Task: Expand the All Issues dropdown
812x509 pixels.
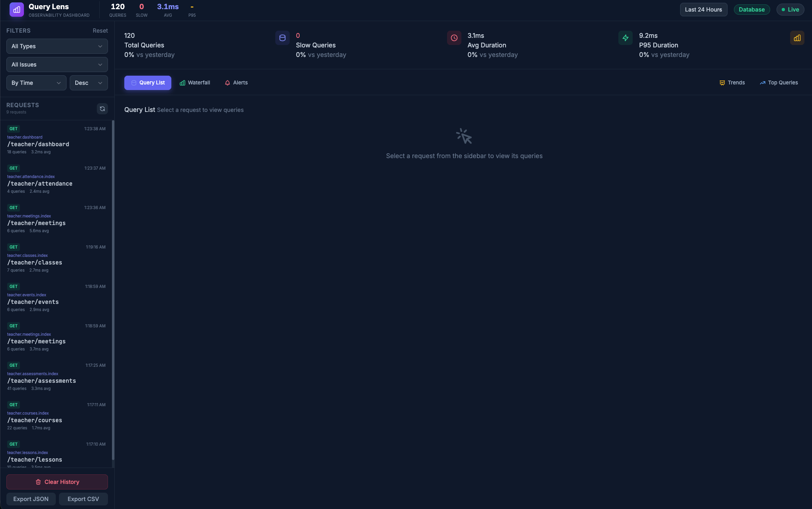Action: click(57, 64)
